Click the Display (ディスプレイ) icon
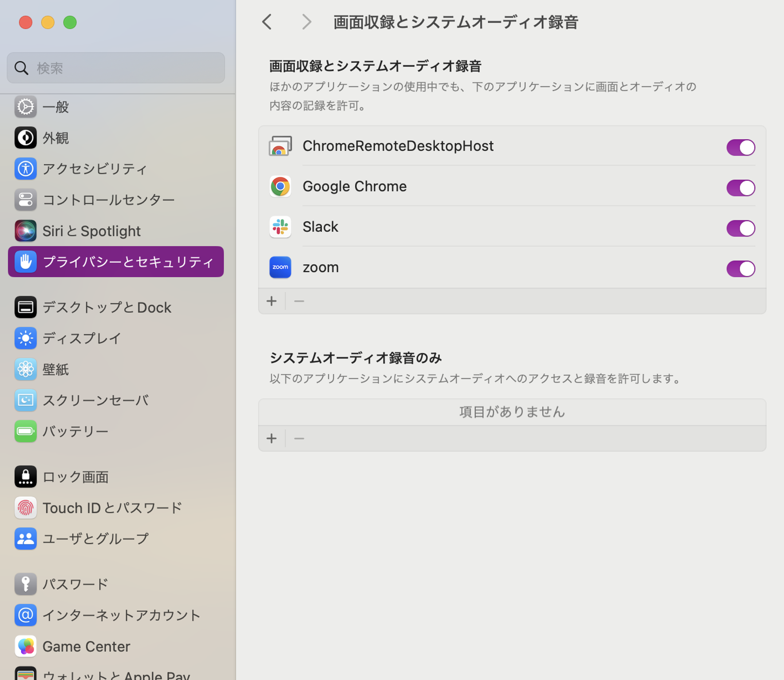The image size is (784, 680). point(25,338)
